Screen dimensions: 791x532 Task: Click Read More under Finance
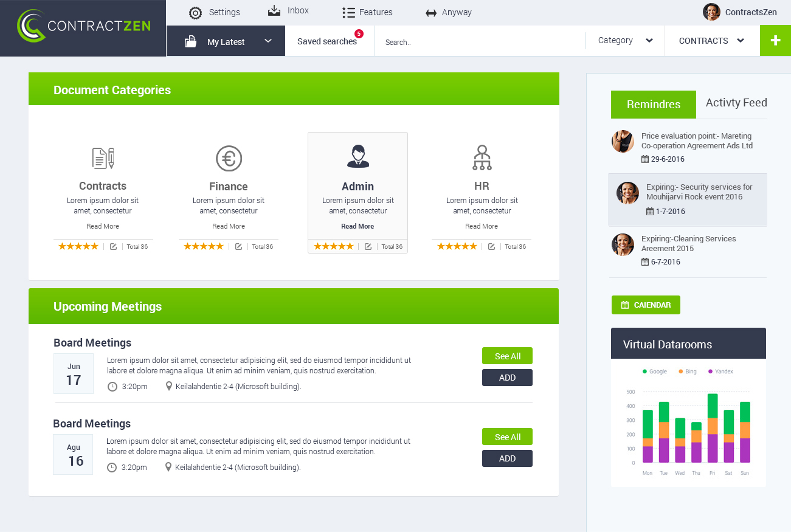[229, 226]
